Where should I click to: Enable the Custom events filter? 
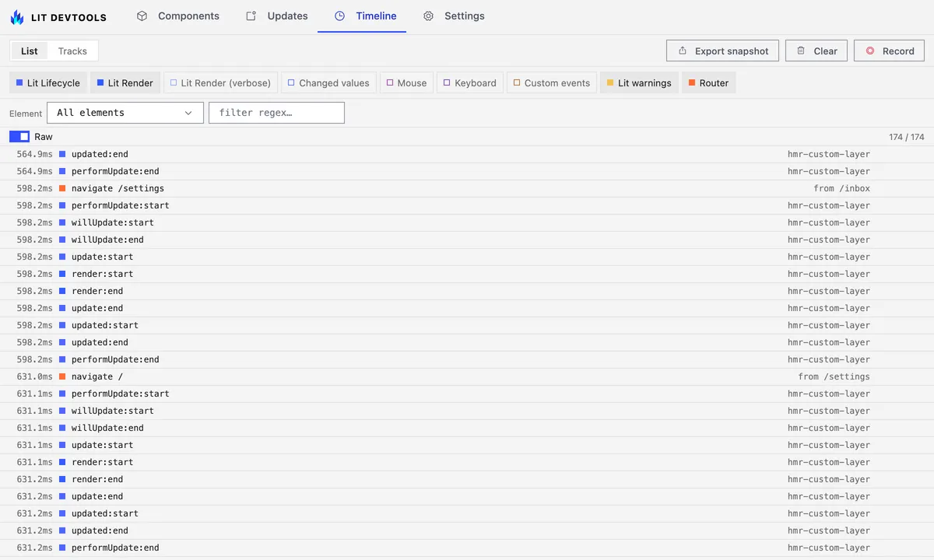(x=552, y=83)
